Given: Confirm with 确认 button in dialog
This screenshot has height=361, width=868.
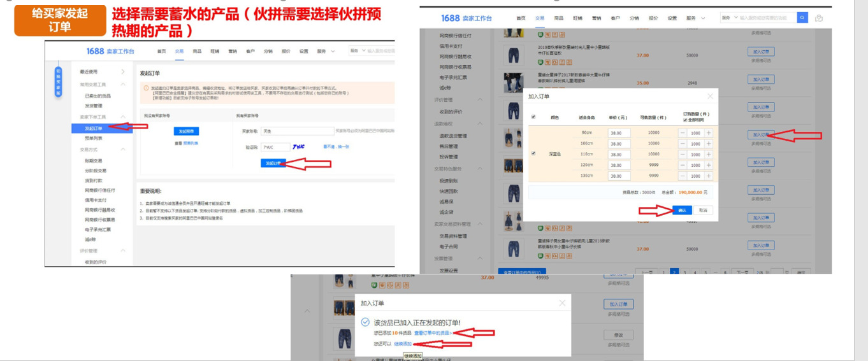Looking at the screenshot, I should click(683, 209).
